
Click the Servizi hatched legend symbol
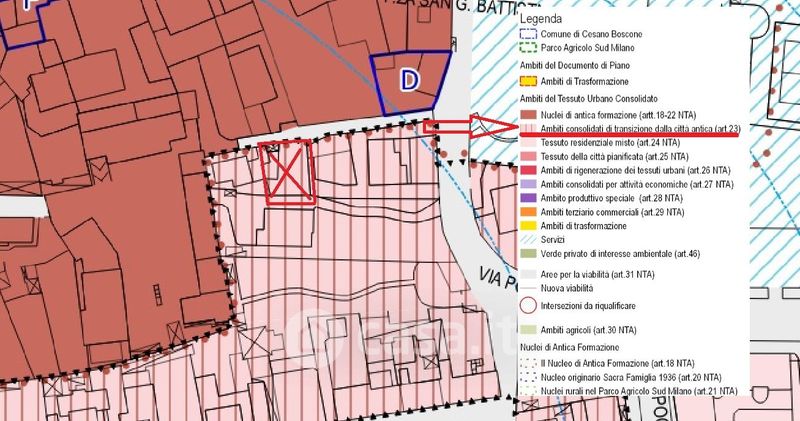coord(527,240)
